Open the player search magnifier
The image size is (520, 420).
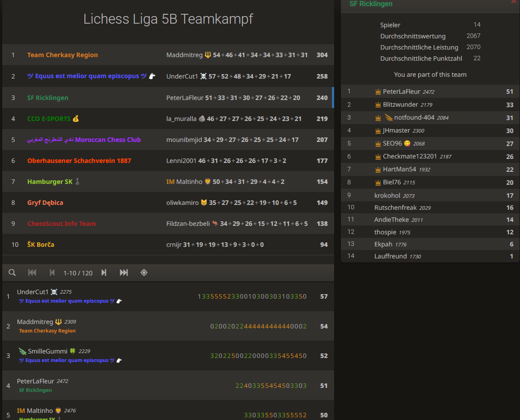coord(12,272)
